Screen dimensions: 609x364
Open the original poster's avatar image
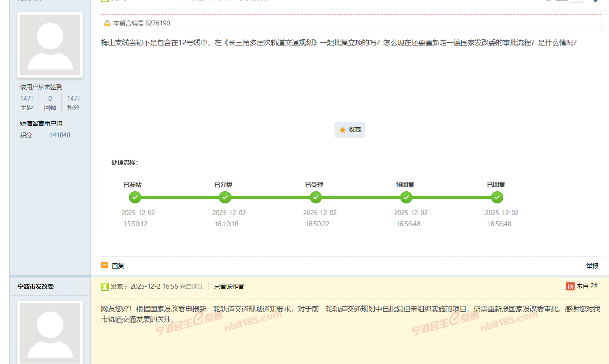[50, 45]
